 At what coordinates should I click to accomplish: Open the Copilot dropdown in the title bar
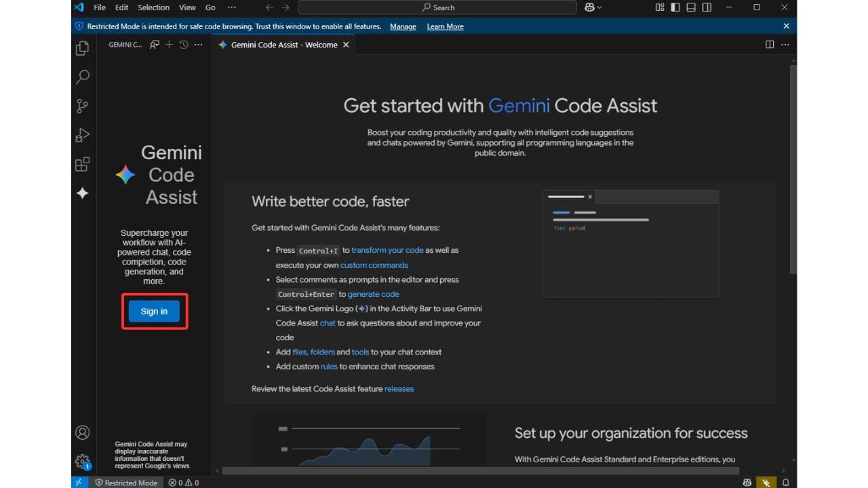coord(593,7)
